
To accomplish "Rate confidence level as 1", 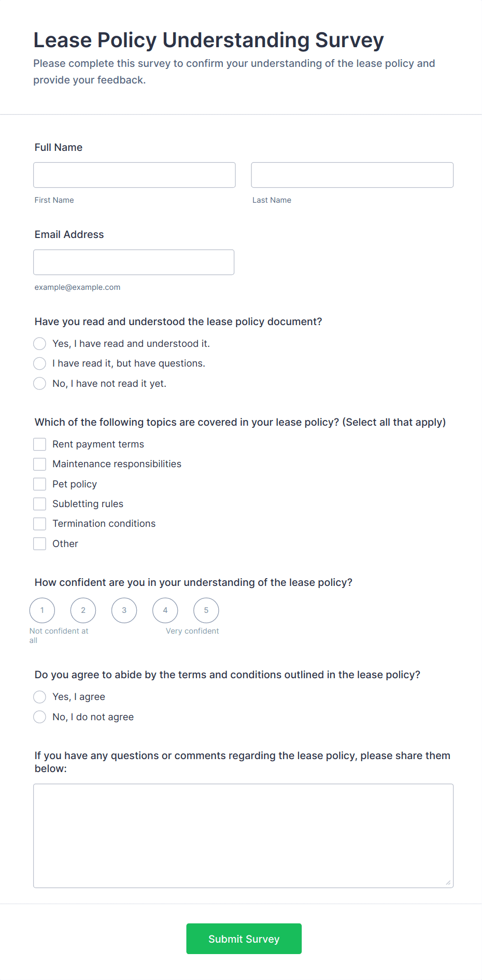I will pyautogui.click(x=42, y=610).
